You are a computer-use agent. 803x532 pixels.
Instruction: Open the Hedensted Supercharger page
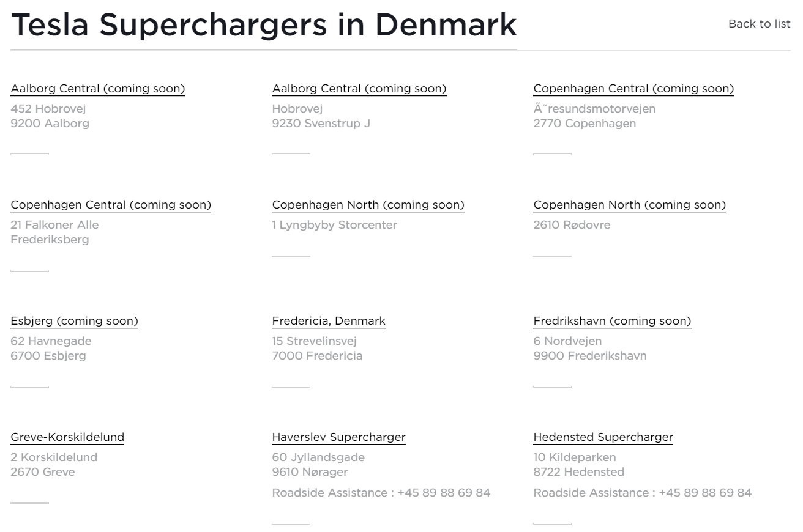pos(603,437)
